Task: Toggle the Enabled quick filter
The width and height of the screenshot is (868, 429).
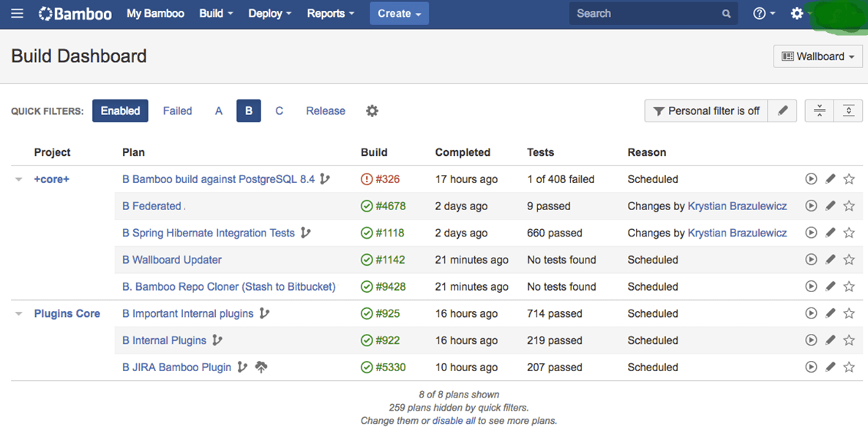Action: point(120,111)
